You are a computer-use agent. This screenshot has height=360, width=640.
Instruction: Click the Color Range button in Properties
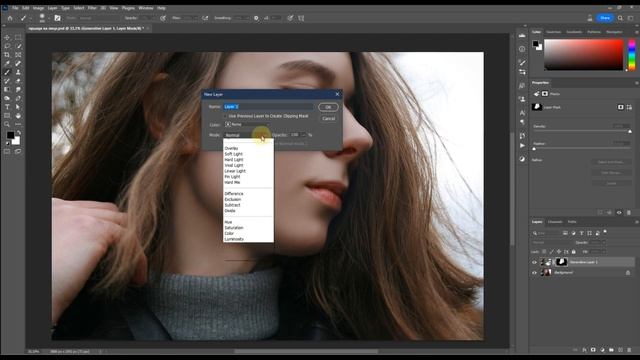click(x=611, y=173)
